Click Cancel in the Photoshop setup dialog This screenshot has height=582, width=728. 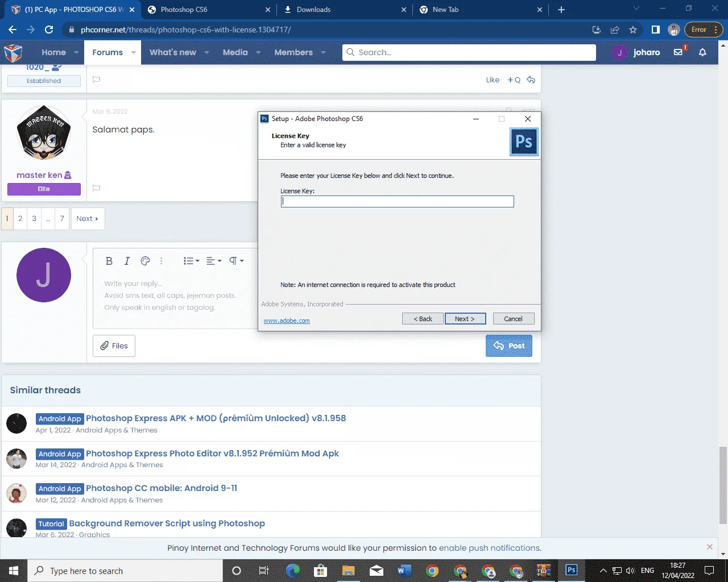click(514, 319)
